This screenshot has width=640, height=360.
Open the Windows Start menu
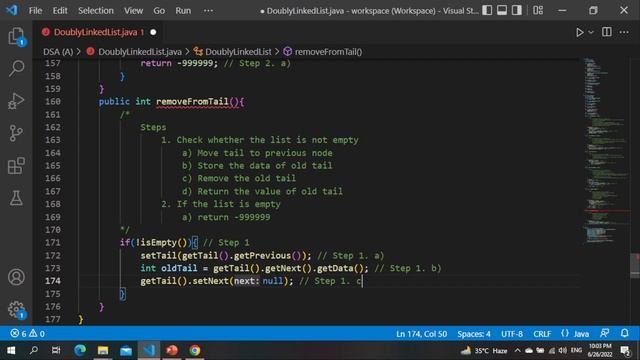tap(11, 351)
